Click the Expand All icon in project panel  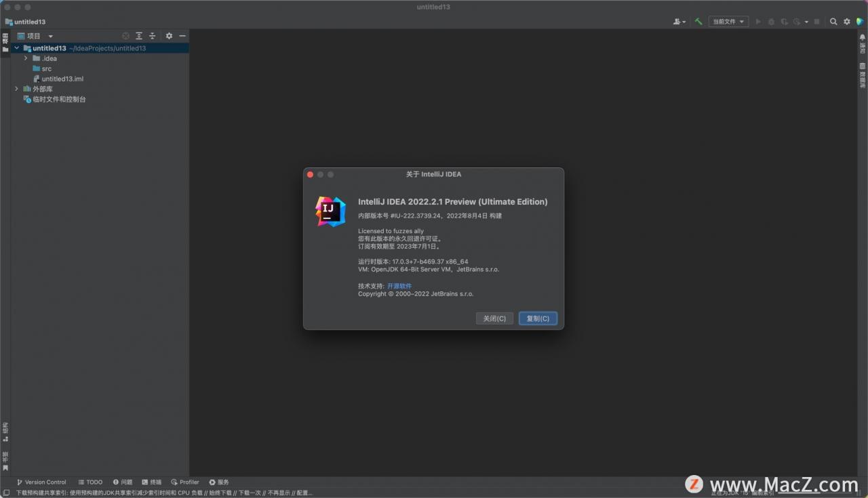coord(139,36)
